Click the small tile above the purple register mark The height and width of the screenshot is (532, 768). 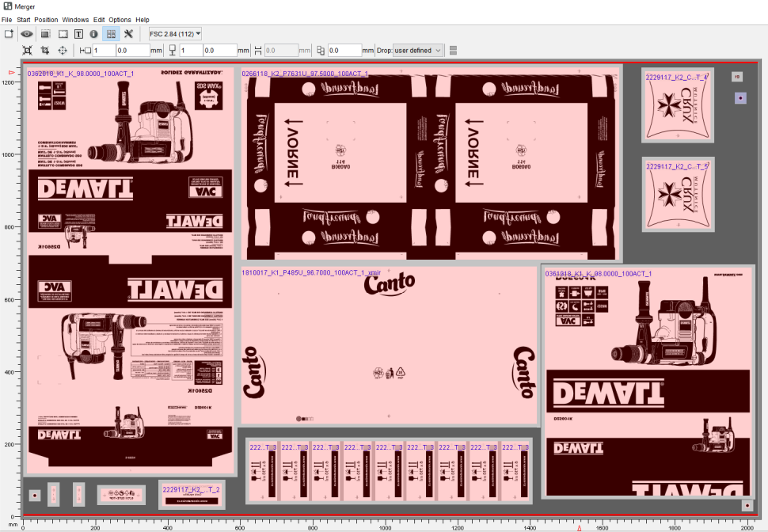(x=736, y=77)
